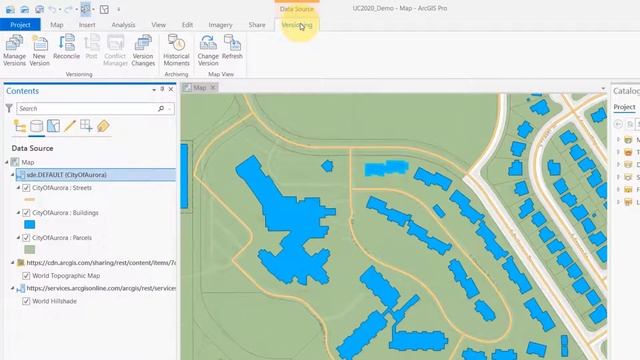Uncheck World Hillshade layer
Viewport: 640px width, 360px height.
[x=26, y=301]
